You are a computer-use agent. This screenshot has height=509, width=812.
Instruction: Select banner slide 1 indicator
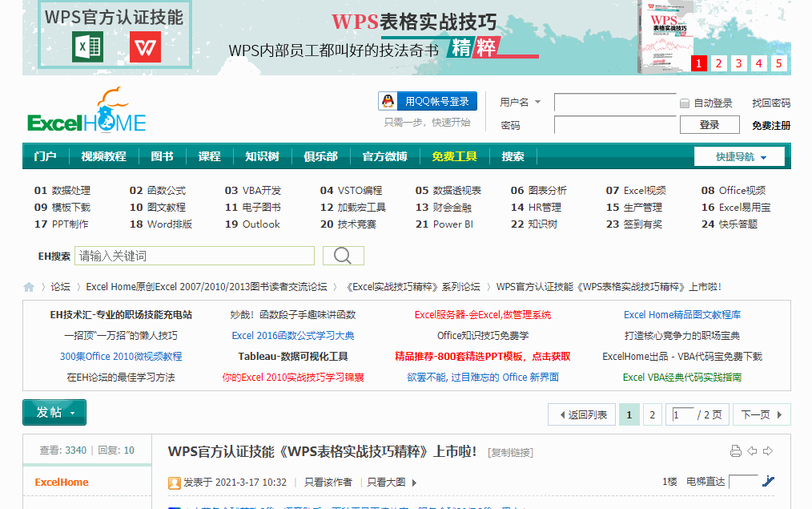click(698, 63)
